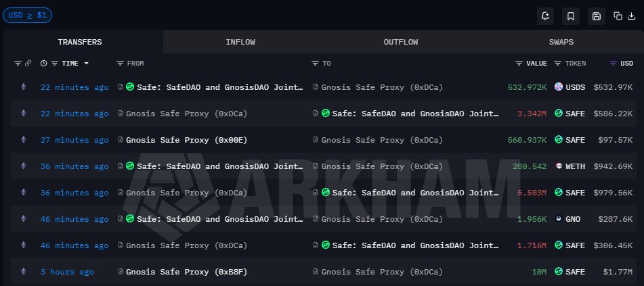Viewport: 644px width, 286px height.
Task: Click the download icon
Action: click(x=631, y=16)
